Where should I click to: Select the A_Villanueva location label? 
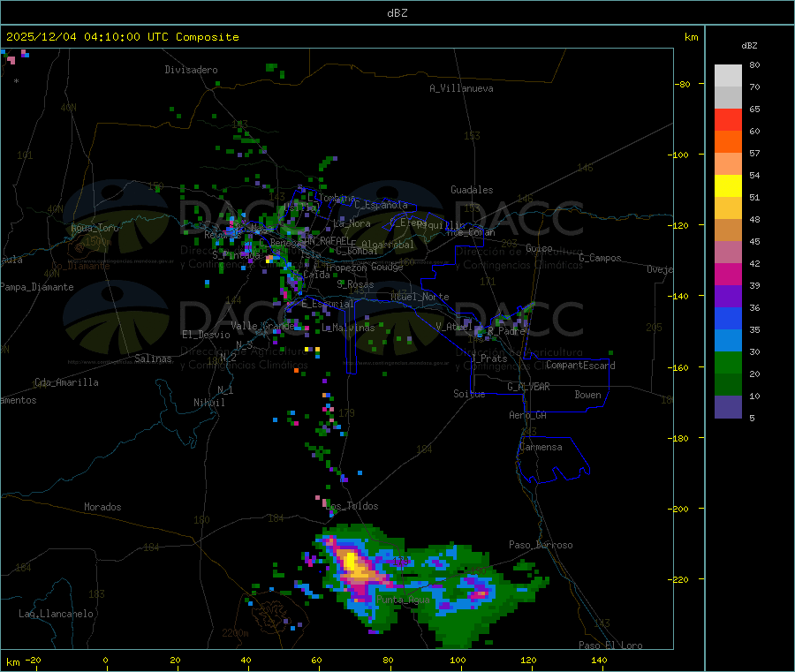click(461, 88)
